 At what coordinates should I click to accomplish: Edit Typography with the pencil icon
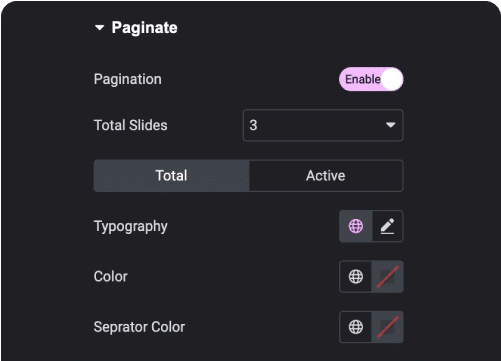coord(387,226)
